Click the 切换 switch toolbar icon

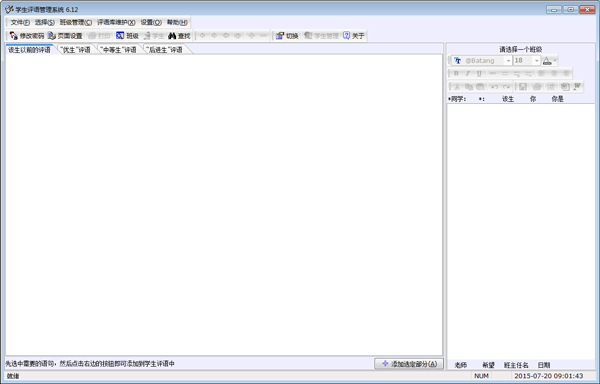point(280,36)
